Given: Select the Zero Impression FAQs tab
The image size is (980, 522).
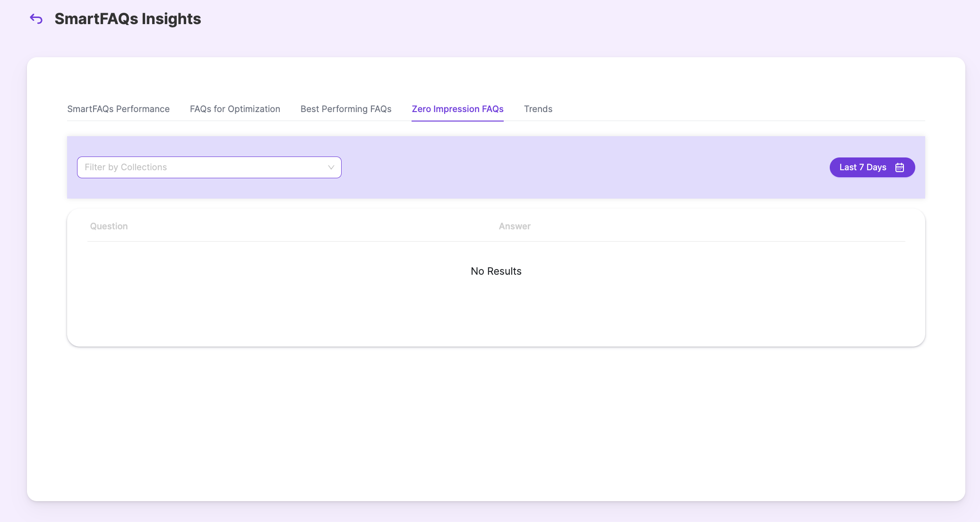Looking at the screenshot, I should click(457, 109).
